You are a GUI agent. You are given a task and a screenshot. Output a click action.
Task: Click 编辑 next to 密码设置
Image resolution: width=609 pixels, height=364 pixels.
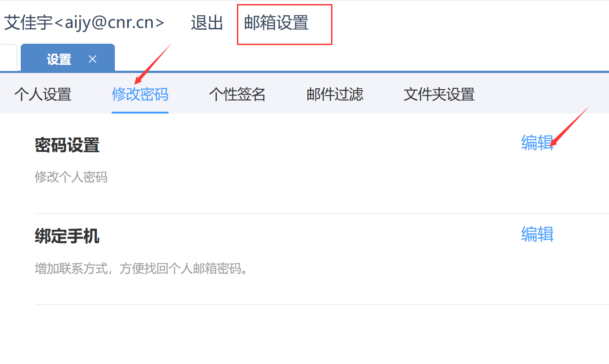[537, 143]
